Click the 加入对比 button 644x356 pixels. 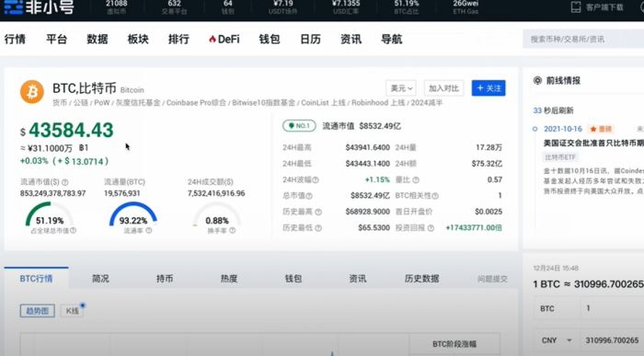pos(443,88)
